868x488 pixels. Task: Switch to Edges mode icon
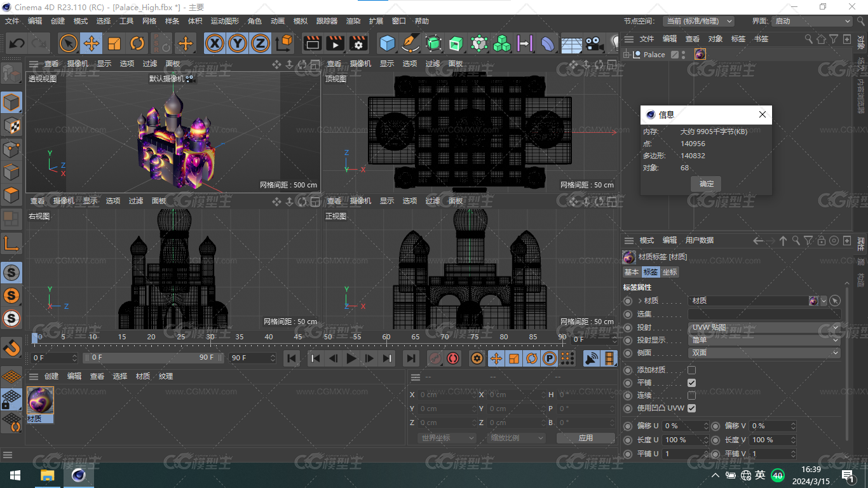click(11, 172)
